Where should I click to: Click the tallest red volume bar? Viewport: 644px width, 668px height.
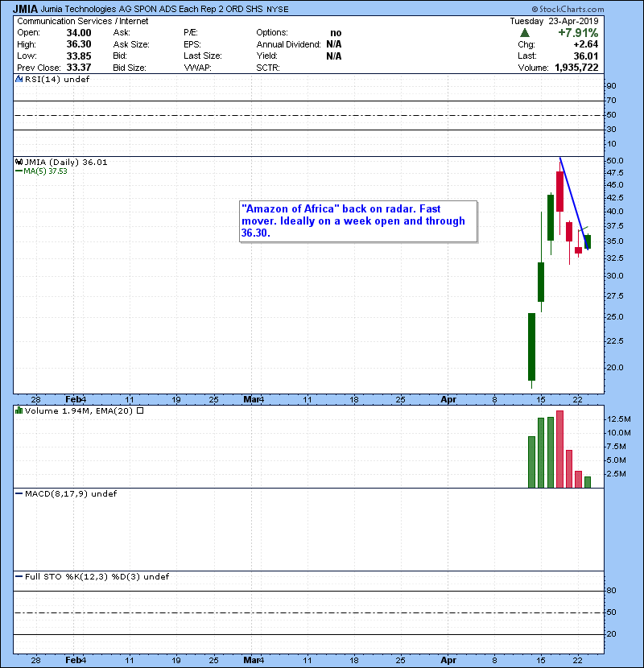point(559,449)
